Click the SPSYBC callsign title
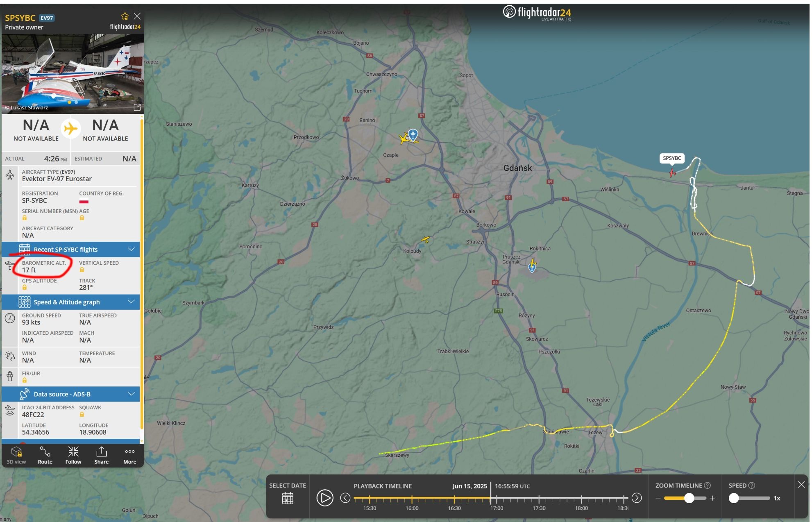The height and width of the screenshot is (522, 812). coord(20,18)
